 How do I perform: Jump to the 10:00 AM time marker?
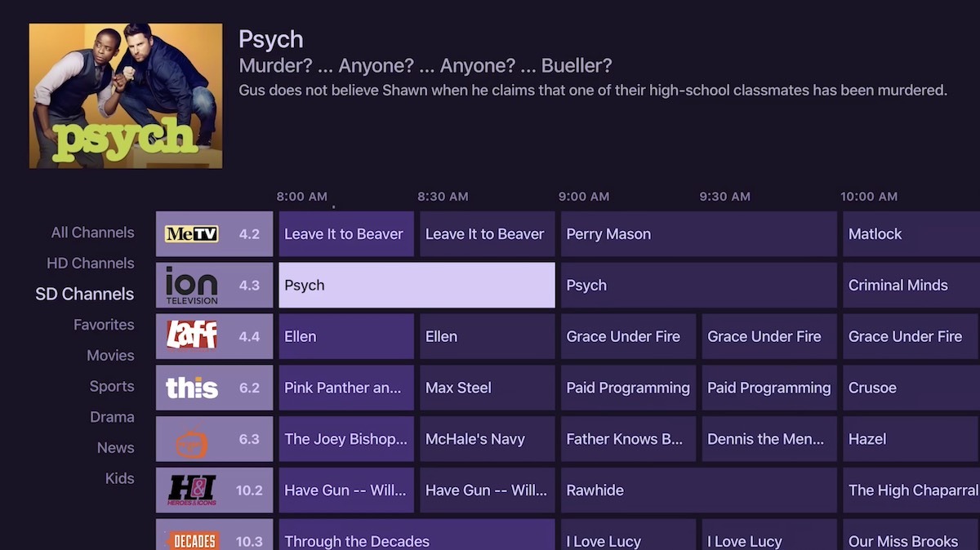869,197
